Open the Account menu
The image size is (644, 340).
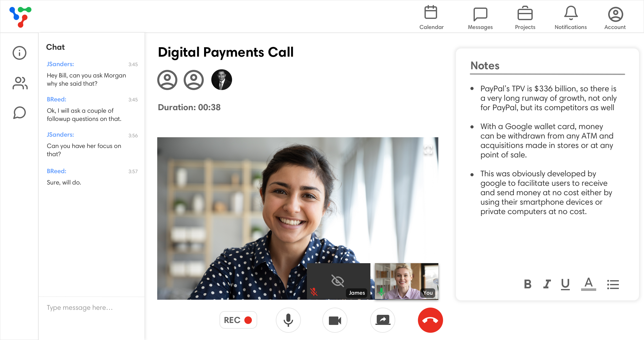[615, 17]
